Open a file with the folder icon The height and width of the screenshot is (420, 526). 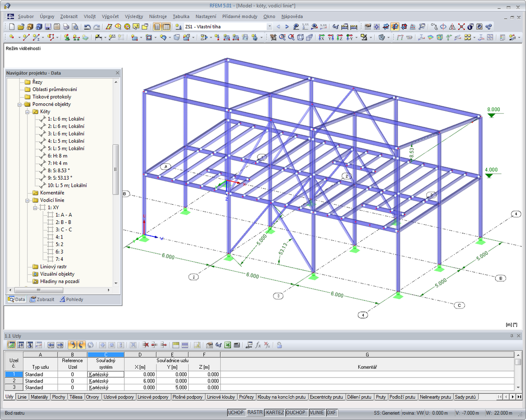tap(21, 27)
